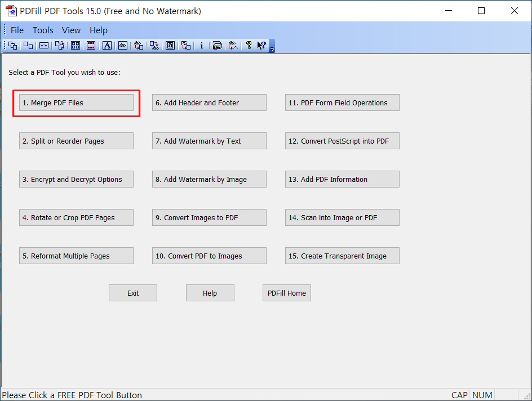Click 'Select a PDF Tool you wish to use:' label
Viewport: 532px width, 401px height.
point(64,73)
